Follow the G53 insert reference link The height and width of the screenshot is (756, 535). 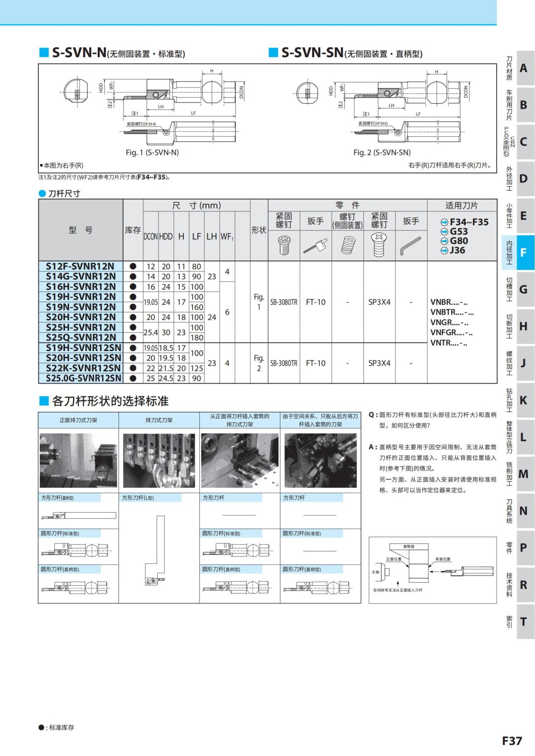[454, 231]
